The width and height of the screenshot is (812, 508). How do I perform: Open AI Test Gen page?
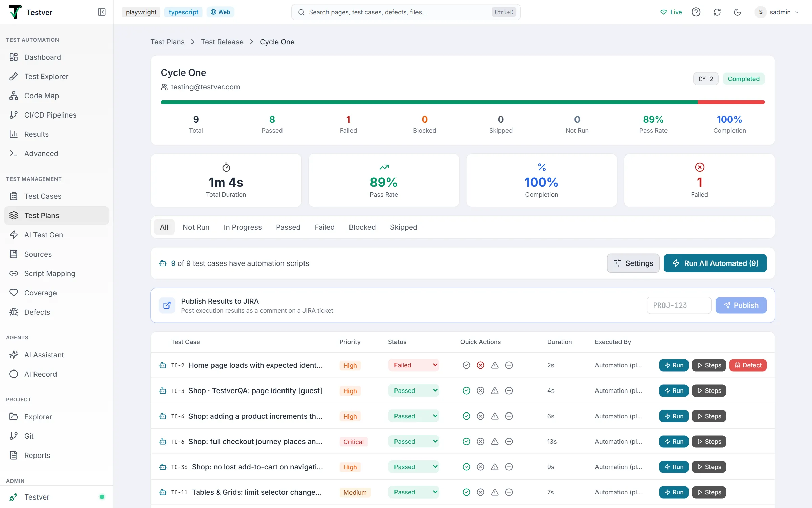[x=57, y=235]
